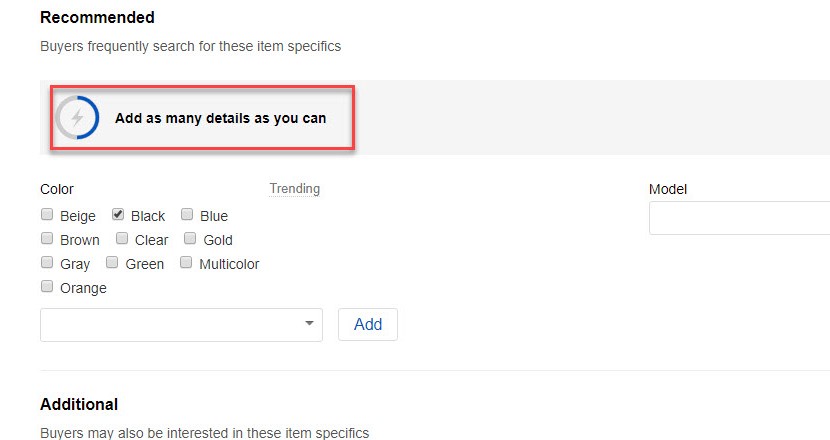The height and width of the screenshot is (440, 830).
Task: Click the Recommended section heading
Action: pos(97,17)
